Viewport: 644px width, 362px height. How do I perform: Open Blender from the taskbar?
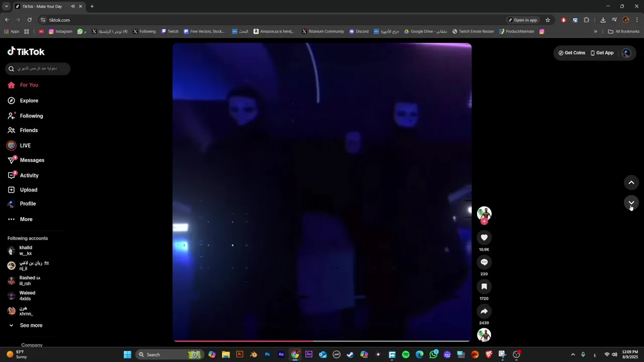(254, 354)
